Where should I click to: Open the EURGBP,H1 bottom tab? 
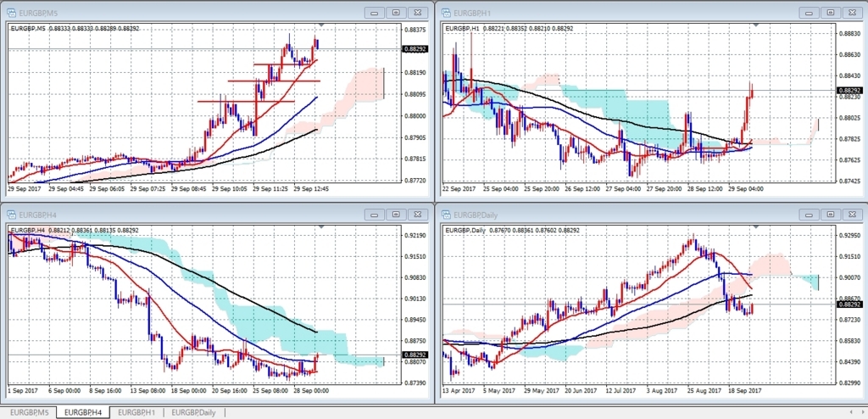[x=136, y=412]
